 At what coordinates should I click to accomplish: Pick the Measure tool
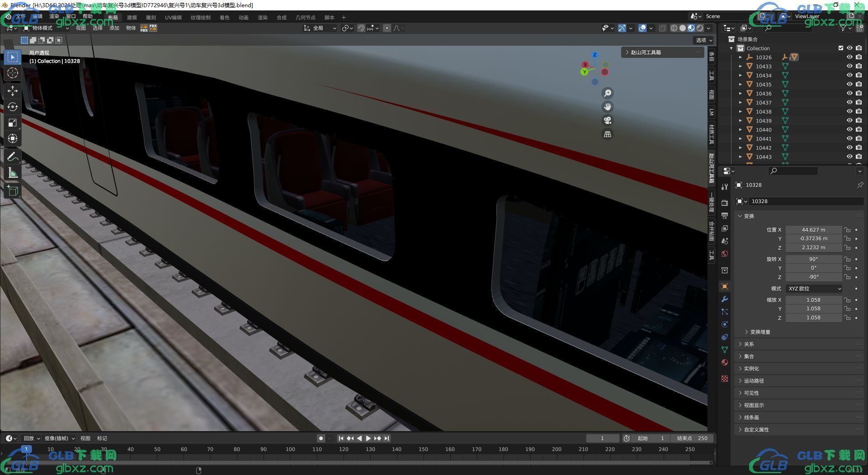pyautogui.click(x=13, y=173)
